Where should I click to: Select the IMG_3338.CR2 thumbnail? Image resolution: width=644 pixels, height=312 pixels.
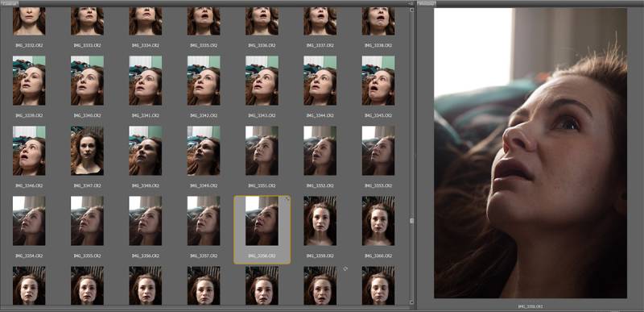[x=378, y=21]
